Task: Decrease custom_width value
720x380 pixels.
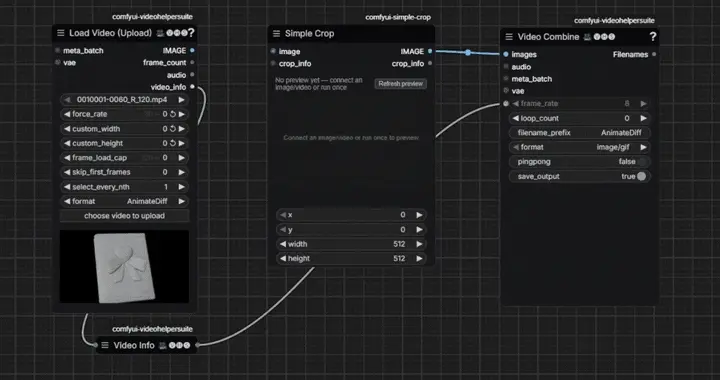Action: click(x=67, y=129)
